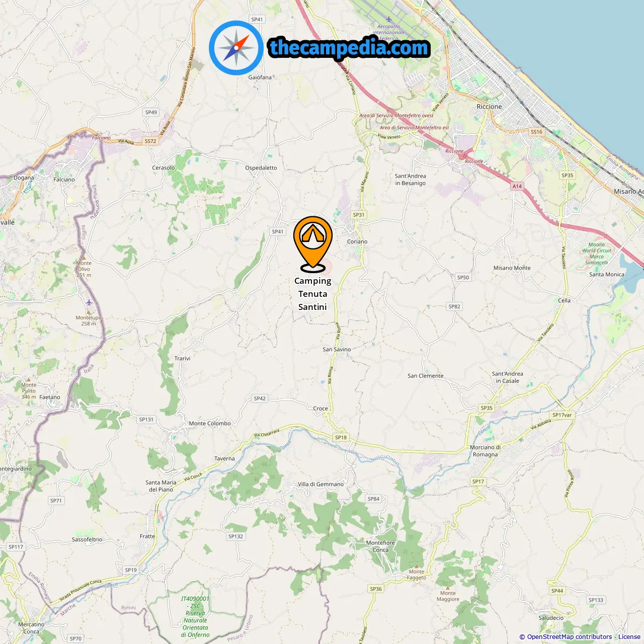
Task: Click the SP18 road shield near Croce
Action: [x=341, y=437]
